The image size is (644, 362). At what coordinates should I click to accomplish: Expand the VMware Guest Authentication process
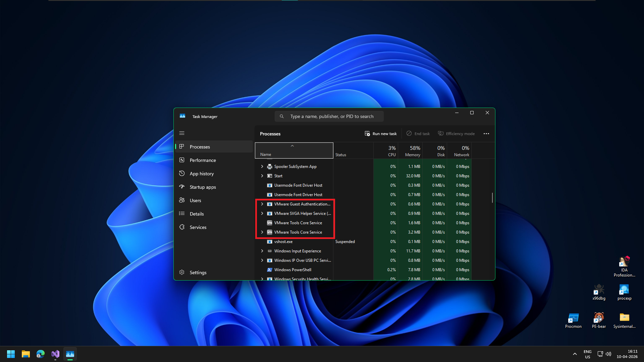pos(262,204)
